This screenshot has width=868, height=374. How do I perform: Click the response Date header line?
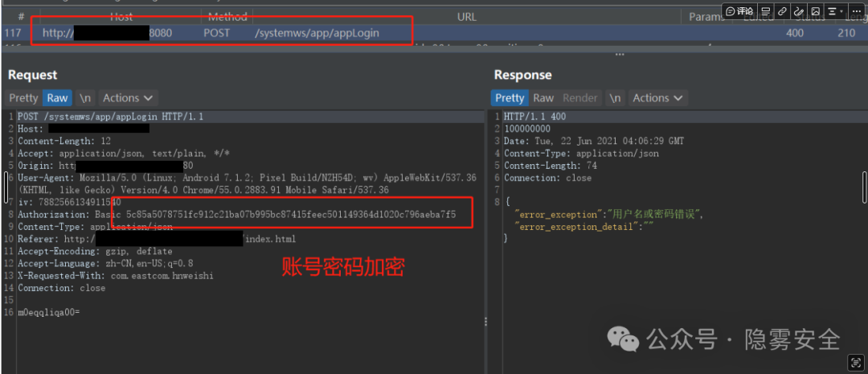pos(593,142)
